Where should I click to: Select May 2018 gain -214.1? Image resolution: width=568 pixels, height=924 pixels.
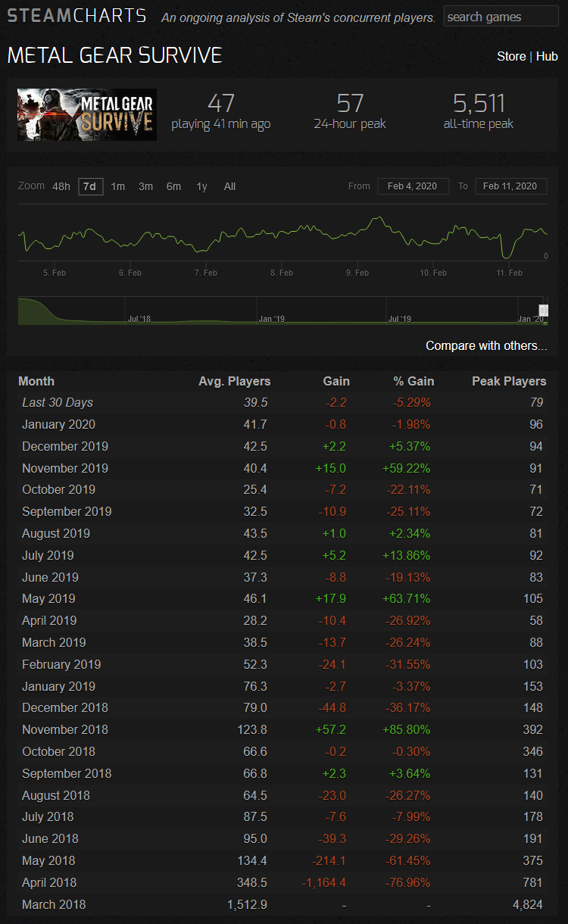pos(329,860)
